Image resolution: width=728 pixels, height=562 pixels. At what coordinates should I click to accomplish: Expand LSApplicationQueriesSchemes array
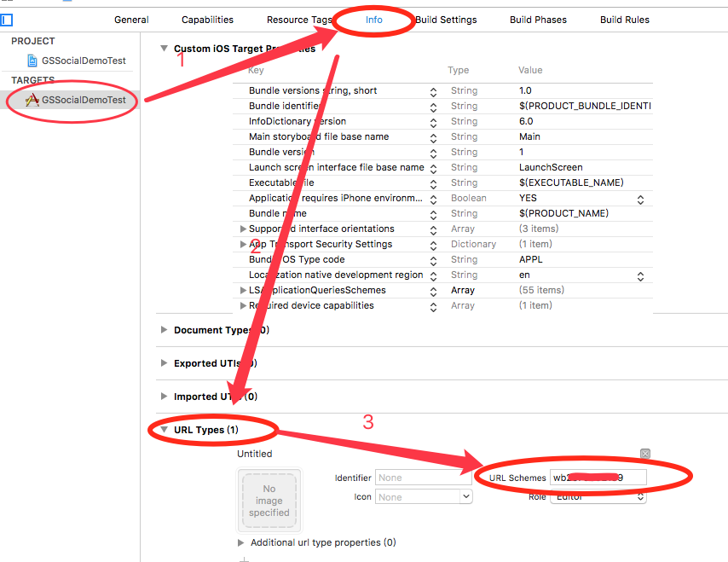(x=243, y=290)
